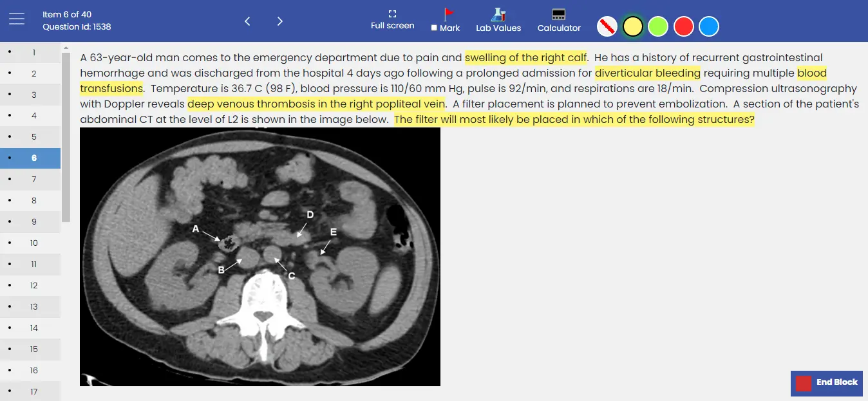The height and width of the screenshot is (401, 868).
Task: Select the red highlighter color
Action: click(683, 26)
